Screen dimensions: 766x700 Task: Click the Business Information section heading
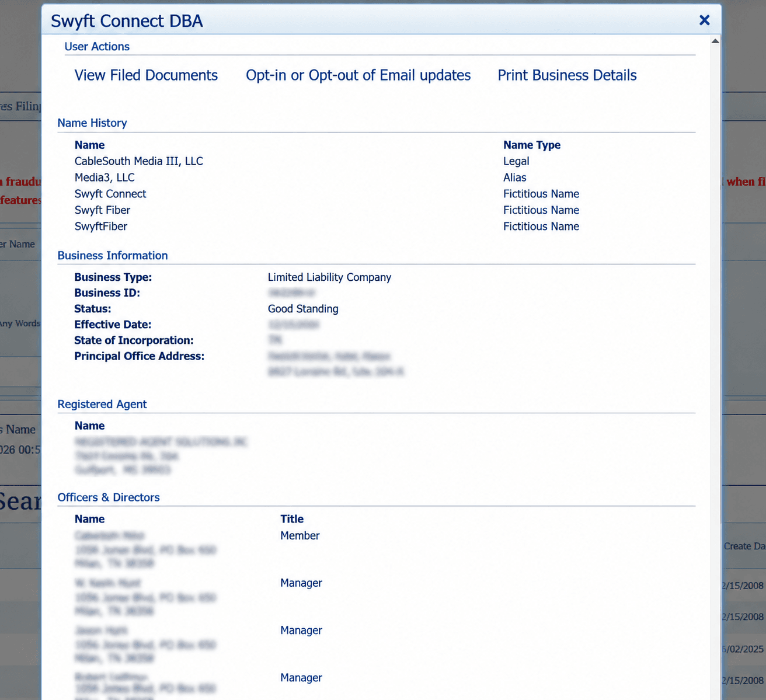[113, 256]
